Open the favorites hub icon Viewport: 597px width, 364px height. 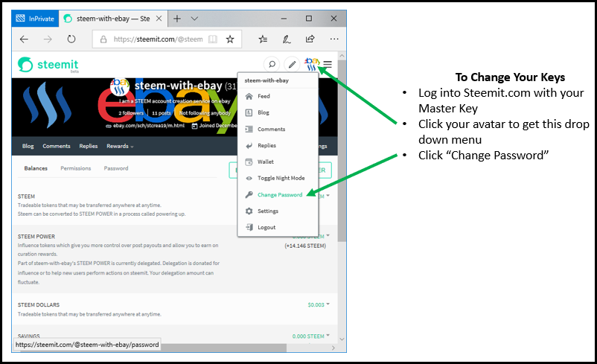pyautogui.click(x=263, y=39)
